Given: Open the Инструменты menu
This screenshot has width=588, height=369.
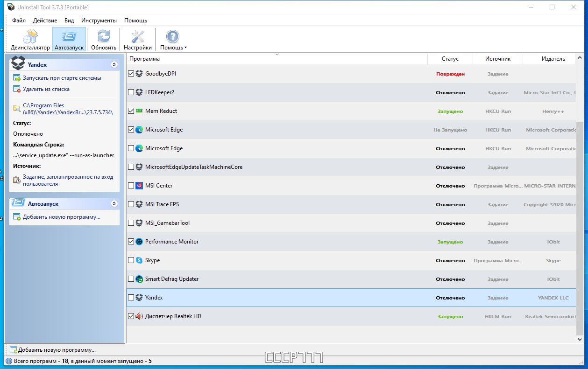Looking at the screenshot, I should pyautogui.click(x=99, y=21).
